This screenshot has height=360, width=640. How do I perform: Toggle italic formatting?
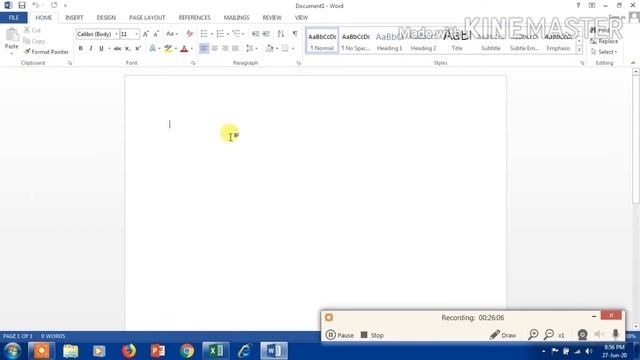pos(91,49)
